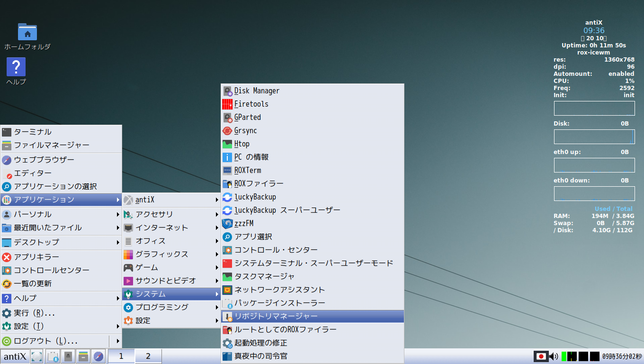Switch to workspace 2
Viewport: 644px width, 364px height.
tap(148, 356)
